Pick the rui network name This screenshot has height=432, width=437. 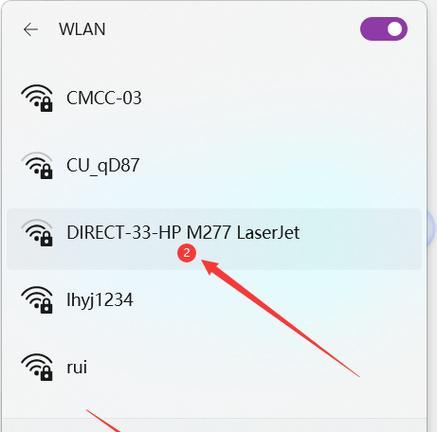tap(77, 367)
